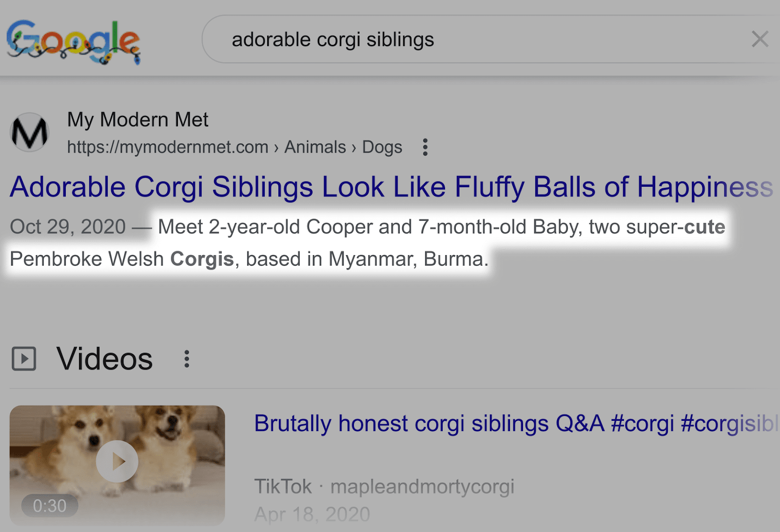Click the Oct 29, 2020 date text
The height and width of the screenshot is (532, 780).
pos(67,226)
